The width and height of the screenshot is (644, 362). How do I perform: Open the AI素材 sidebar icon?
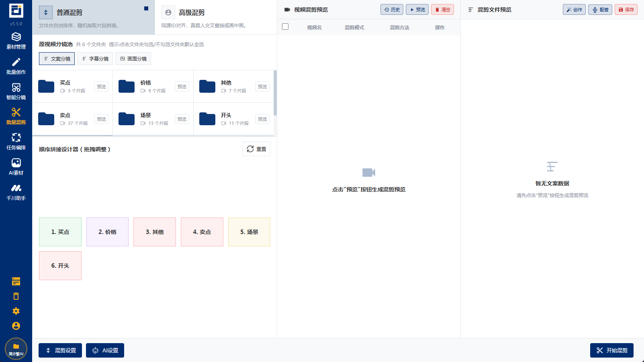click(x=16, y=167)
